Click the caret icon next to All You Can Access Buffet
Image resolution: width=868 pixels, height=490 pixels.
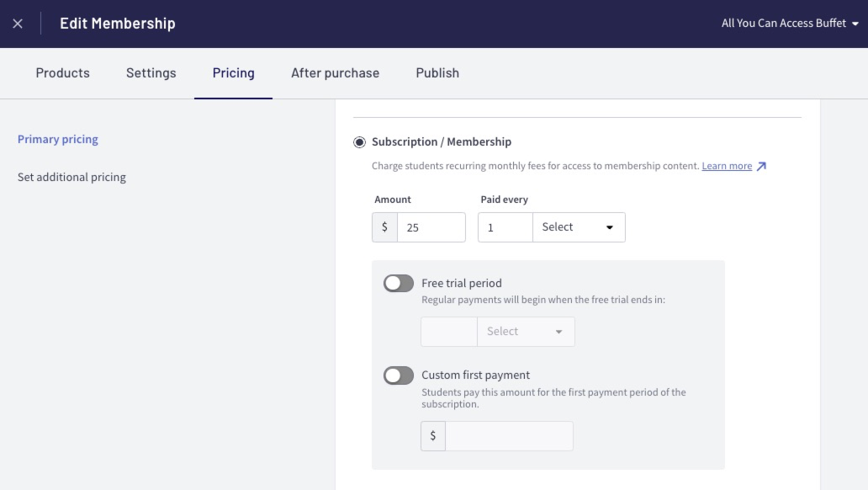tap(855, 24)
